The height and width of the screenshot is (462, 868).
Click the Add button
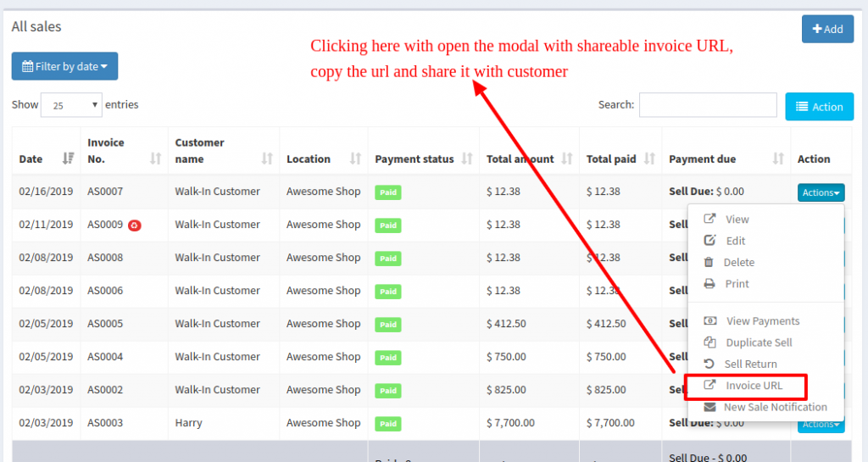(x=827, y=29)
